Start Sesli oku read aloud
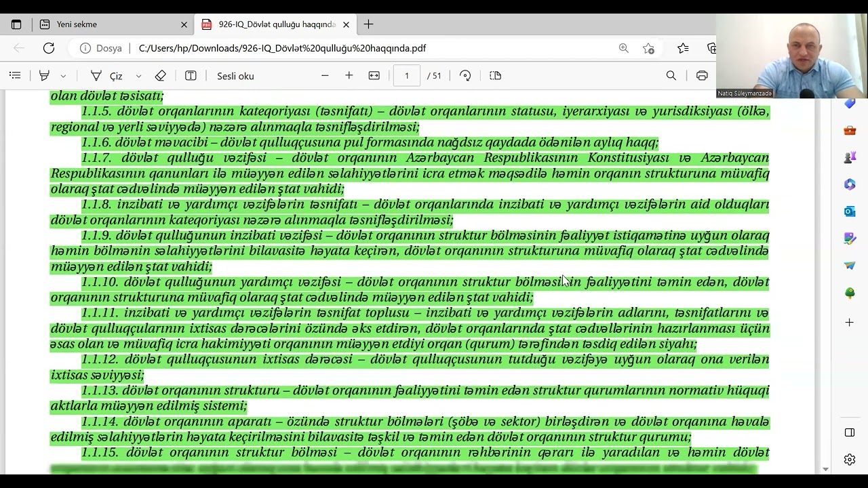The image size is (868, 488). click(235, 76)
